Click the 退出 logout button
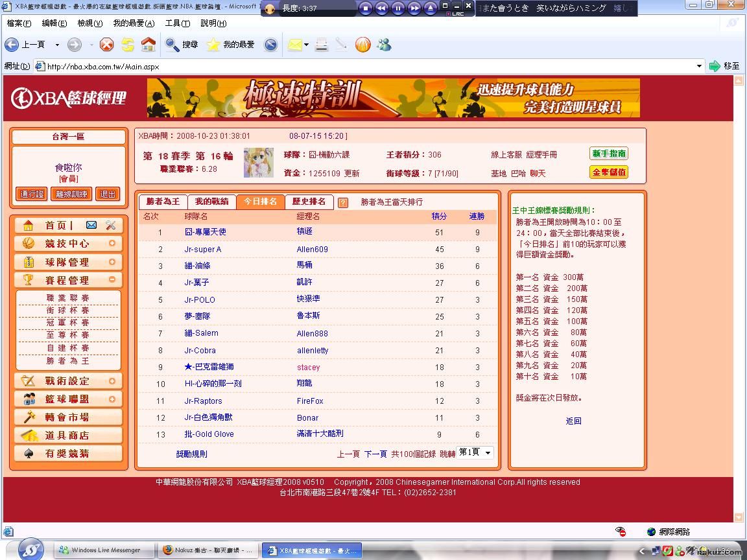This screenshot has width=747, height=560. point(108,194)
